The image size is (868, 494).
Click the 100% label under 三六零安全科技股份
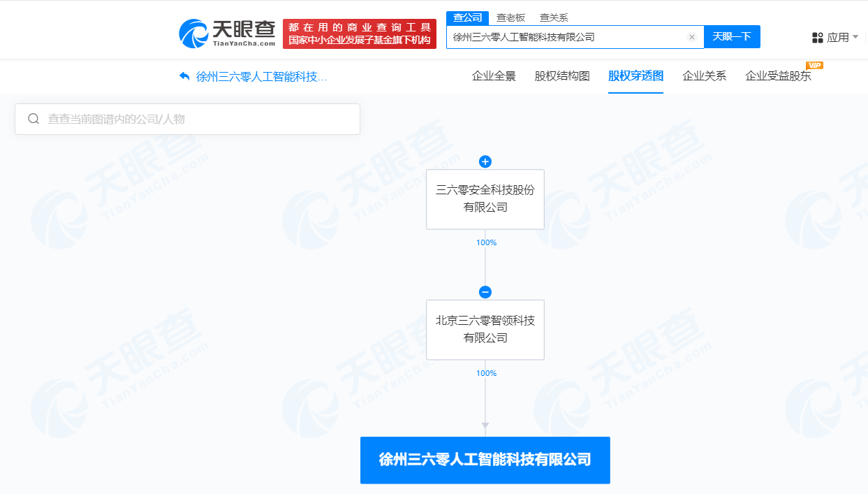coord(486,242)
